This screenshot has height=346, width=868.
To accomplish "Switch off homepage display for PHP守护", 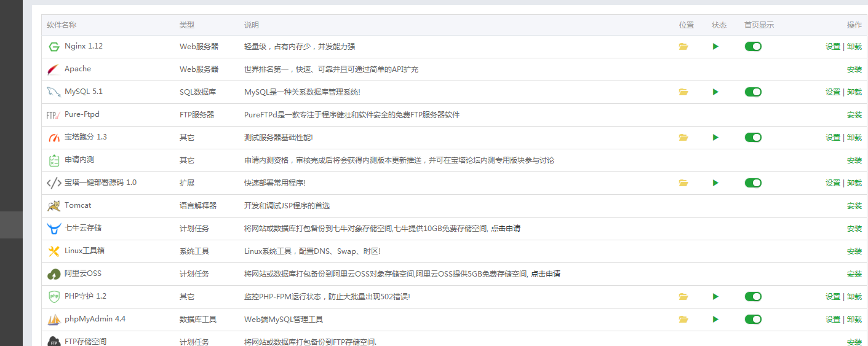I will 753,297.
